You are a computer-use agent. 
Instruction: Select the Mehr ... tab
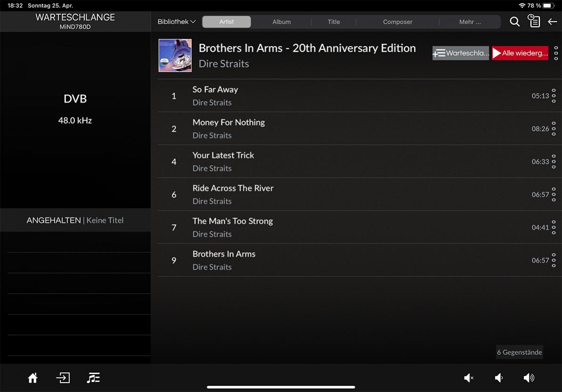[470, 22]
